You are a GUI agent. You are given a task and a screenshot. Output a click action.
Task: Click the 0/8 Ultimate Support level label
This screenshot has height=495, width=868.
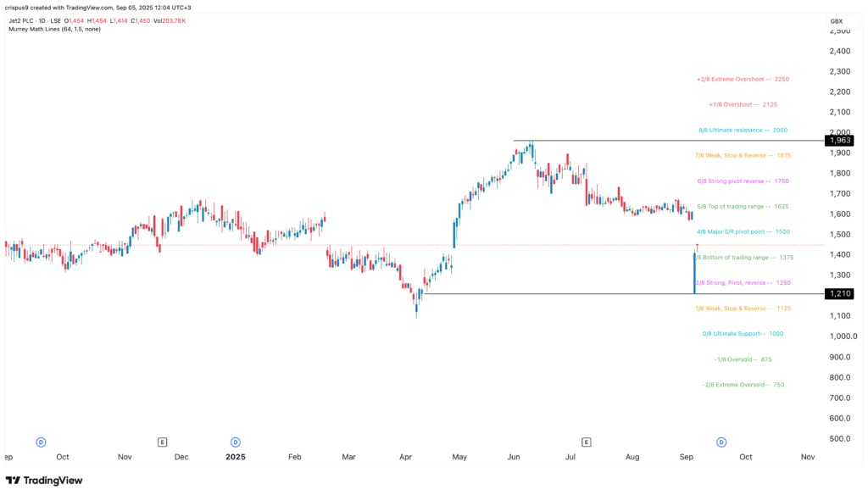point(743,334)
